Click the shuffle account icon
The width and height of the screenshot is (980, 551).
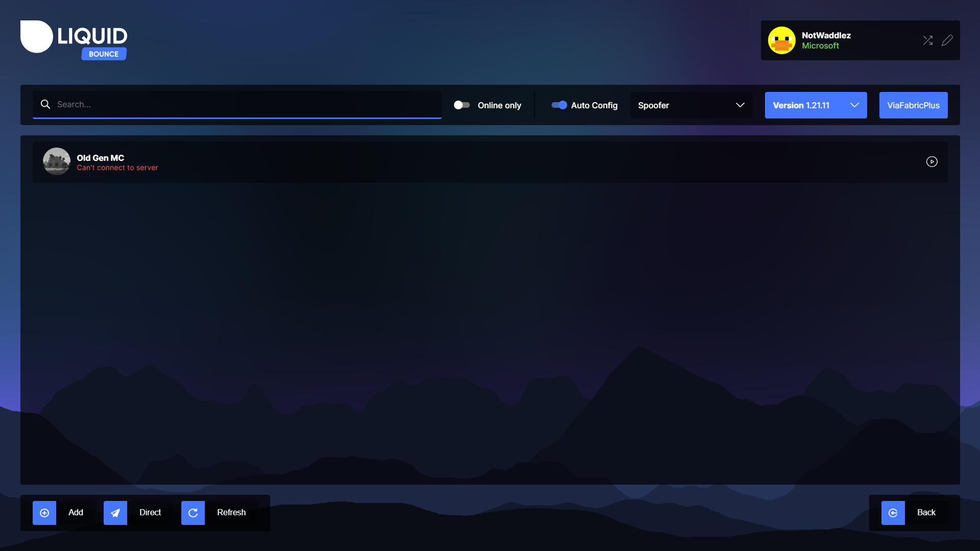928,40
